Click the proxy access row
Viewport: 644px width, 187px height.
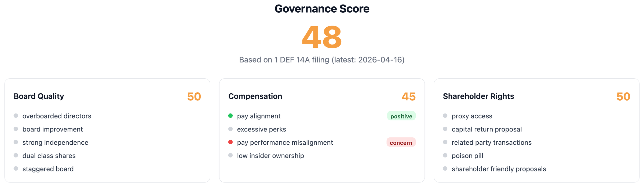pyautogui.click(x=537, y=116)
